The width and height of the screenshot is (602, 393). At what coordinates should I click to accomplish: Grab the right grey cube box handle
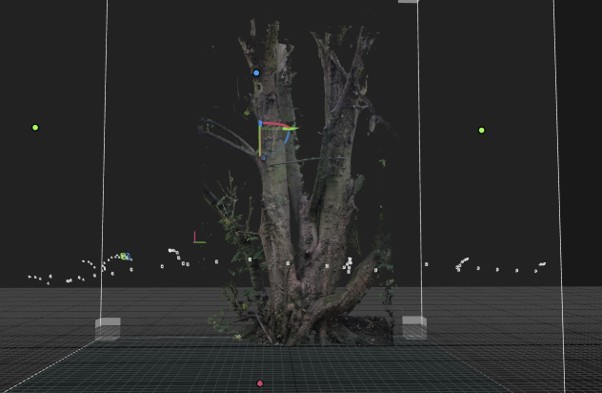414,328
